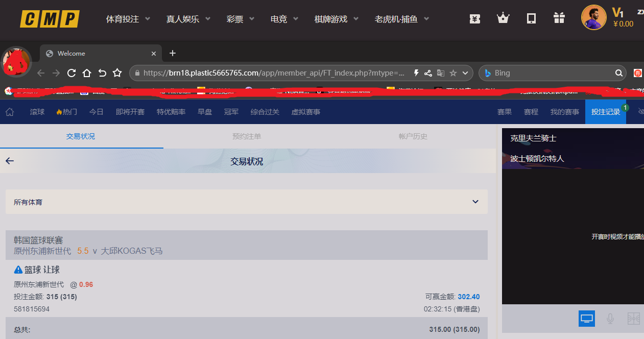Image resolution: width=644 pixels, height=339 pixels.
Task: Click the player avatar profile picture
Action: [x=593, y=17]
